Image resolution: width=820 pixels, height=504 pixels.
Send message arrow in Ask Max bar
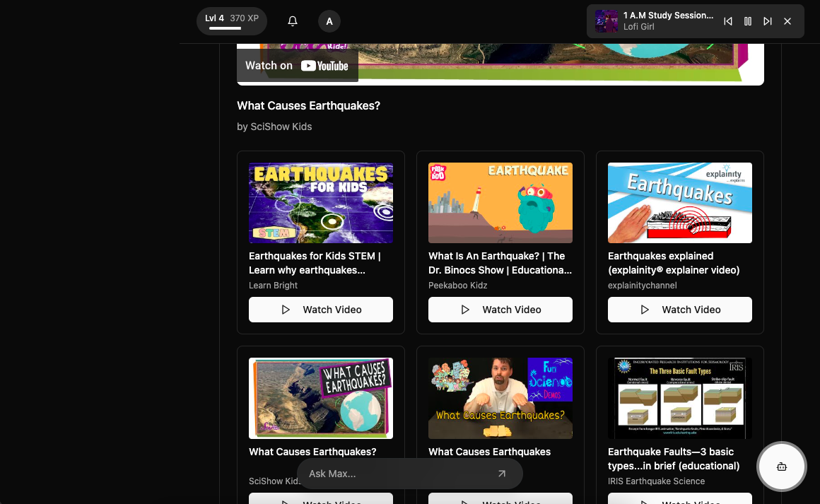501,474
